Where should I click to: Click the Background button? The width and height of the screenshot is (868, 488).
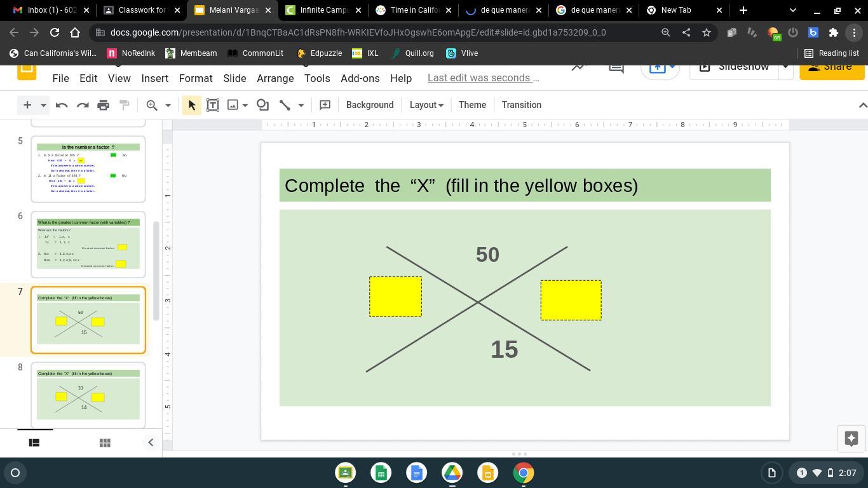coord(370,105)
